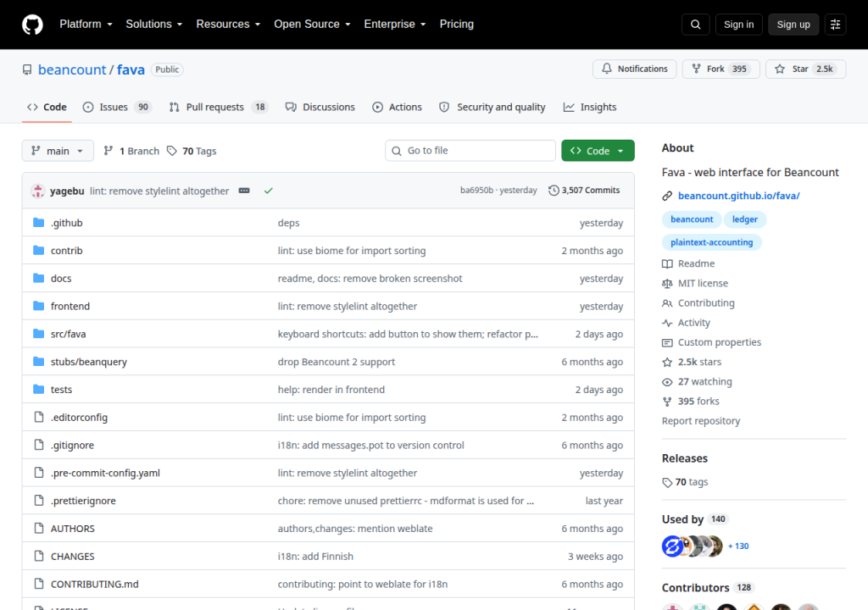Expand the Open Source menu
Screen dimensions: 868x610
coord(312,25)
